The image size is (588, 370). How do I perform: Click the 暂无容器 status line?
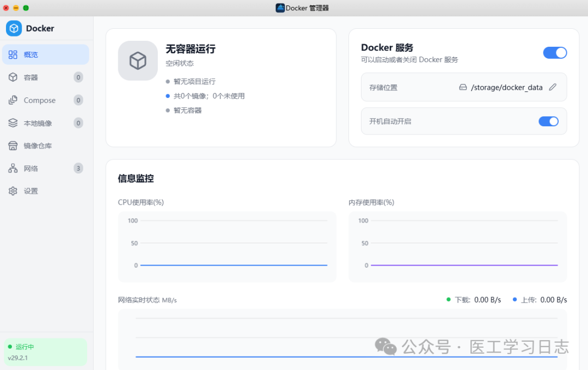click(x=187, y=110)
